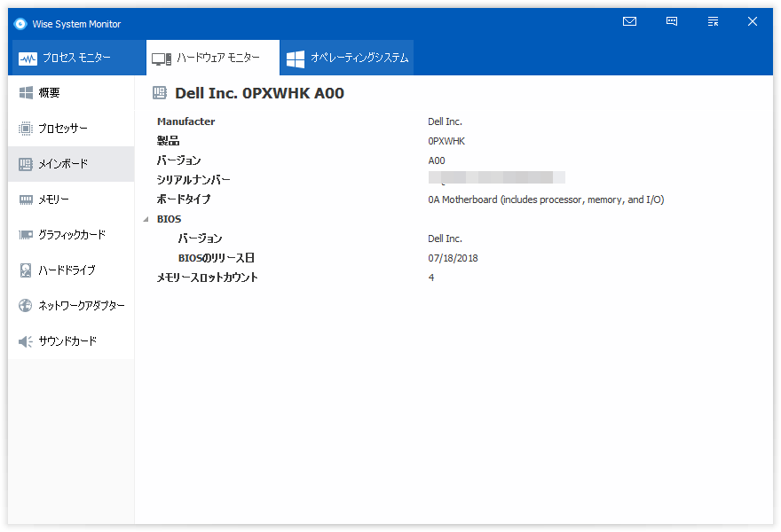Click the board バージョン label above シリアルナンバー
781x532 pixels.
click(x=178, y=160)
